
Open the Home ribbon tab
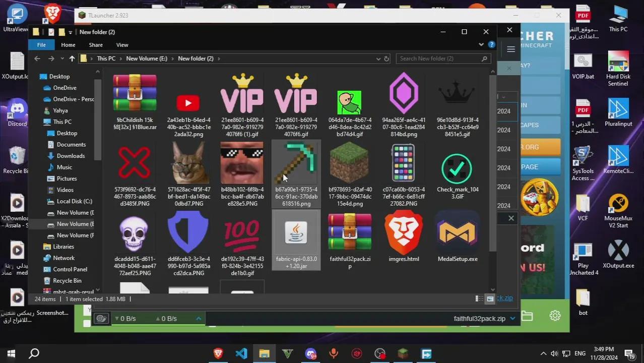point(68,45)
